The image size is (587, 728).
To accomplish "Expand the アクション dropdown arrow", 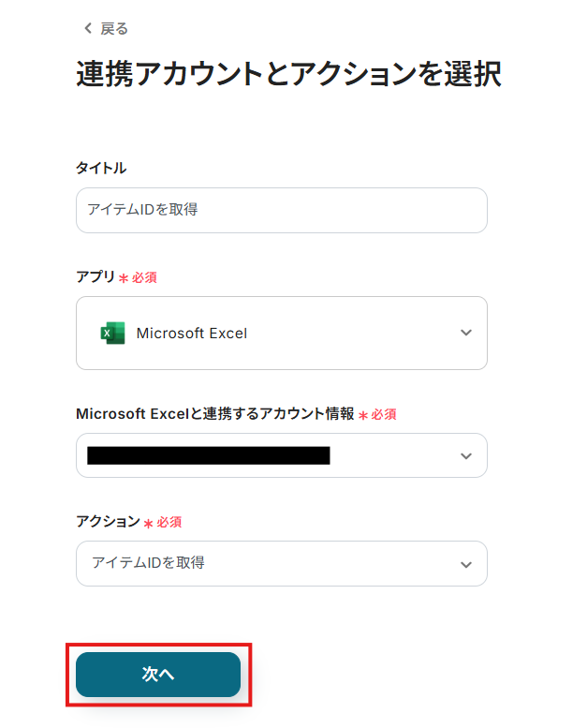I will point(466,564).
